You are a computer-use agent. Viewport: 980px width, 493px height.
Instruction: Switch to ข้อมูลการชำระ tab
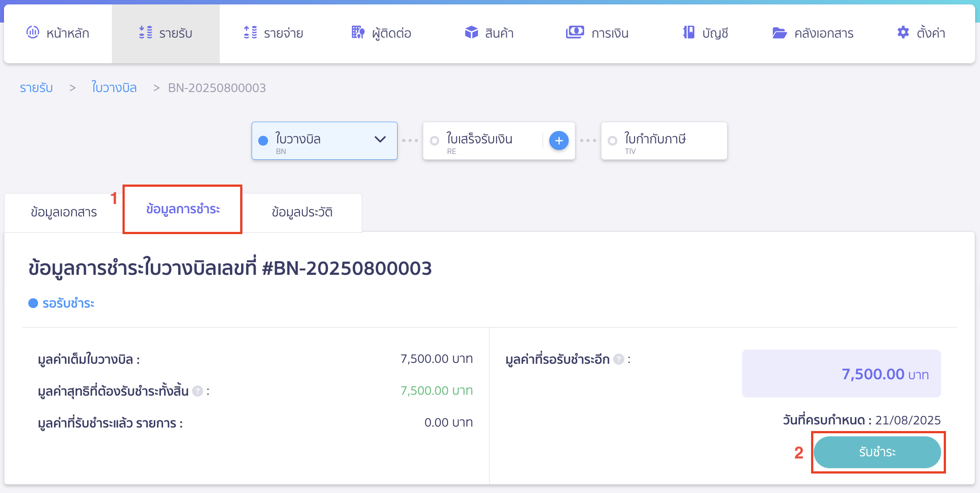pos(183,209)
